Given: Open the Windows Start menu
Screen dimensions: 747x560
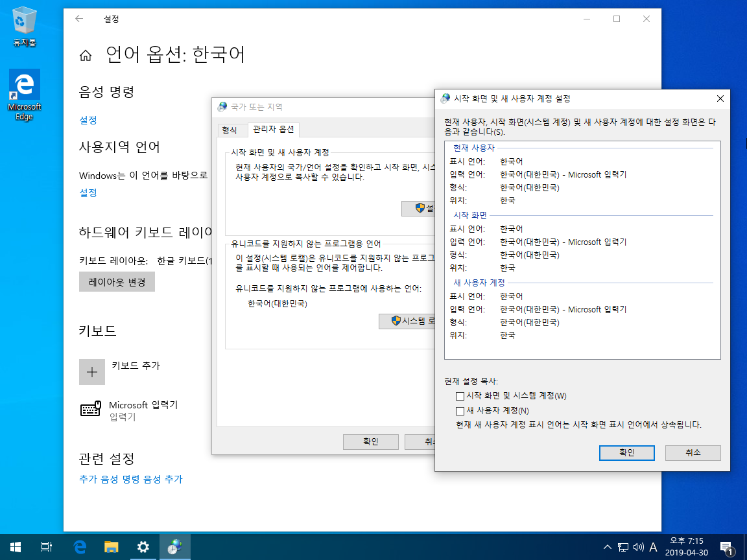Looking at the screenshot, I should click(x=15, y=547).
